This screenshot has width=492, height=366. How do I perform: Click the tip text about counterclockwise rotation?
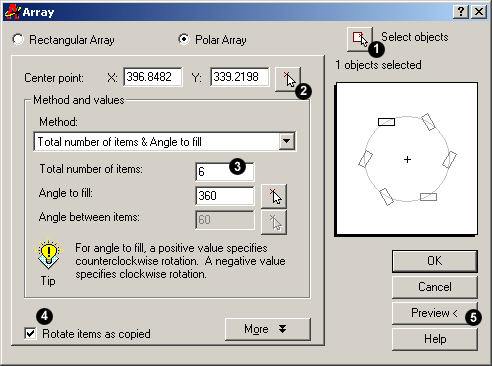click(x=180, y=261)
